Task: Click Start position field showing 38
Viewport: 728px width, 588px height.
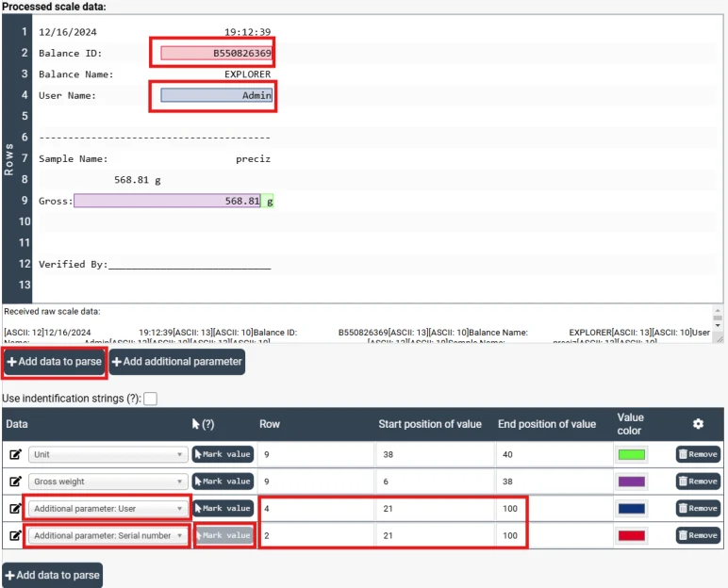Action: 435,454
